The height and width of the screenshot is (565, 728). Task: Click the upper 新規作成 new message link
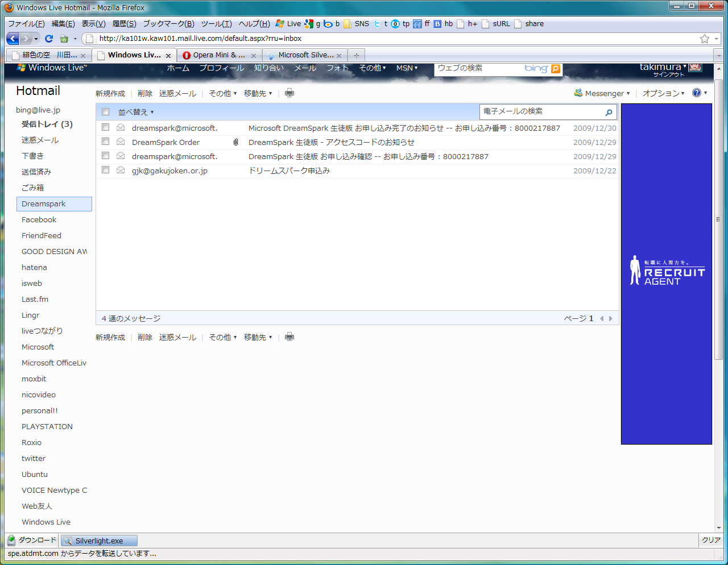[110, 93]
